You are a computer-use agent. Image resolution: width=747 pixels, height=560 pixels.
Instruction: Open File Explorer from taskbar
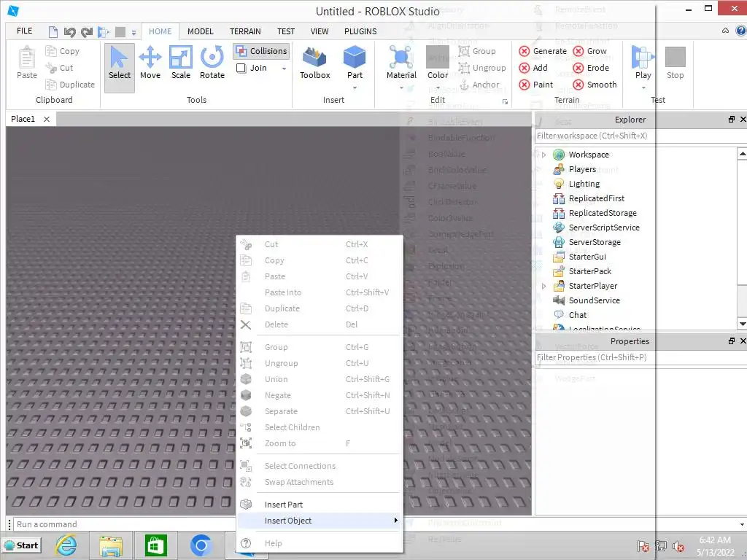[111, 545]
